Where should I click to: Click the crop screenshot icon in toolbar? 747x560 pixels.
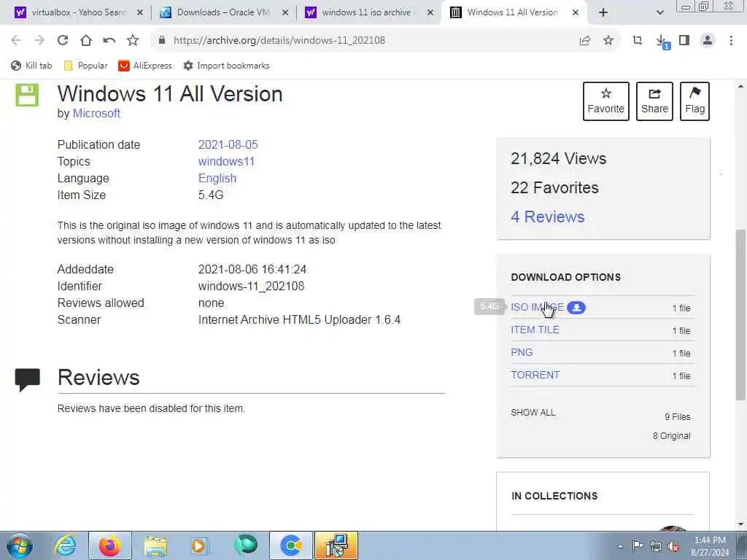(x=638, y=41)
